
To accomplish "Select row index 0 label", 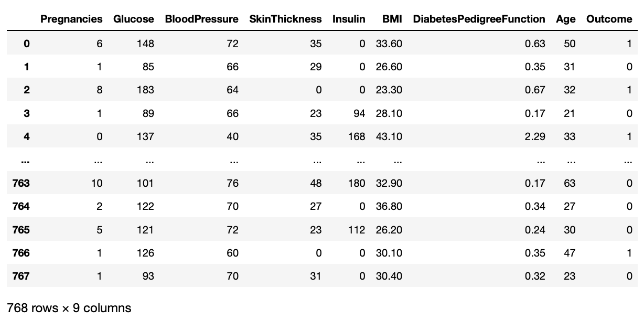I will pos(26,44).
